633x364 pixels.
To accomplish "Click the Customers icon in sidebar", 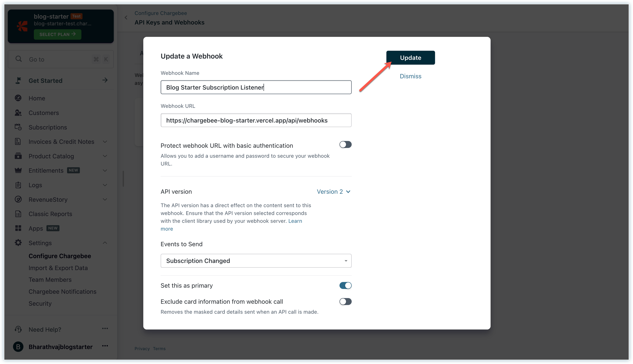I will [x=18, y=113].
